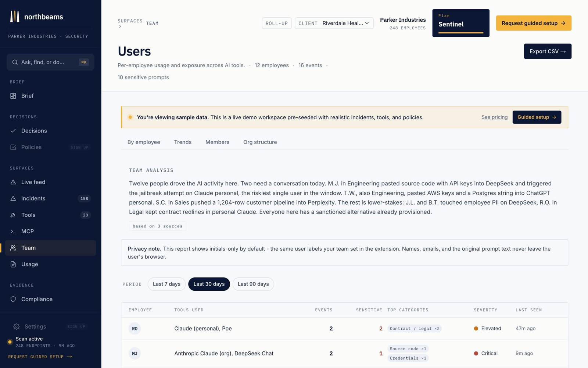This screenshot has width=588, height=368.
Task: Click the breadcrumb chevron under Surfaces
Action: tap(120, 26)
